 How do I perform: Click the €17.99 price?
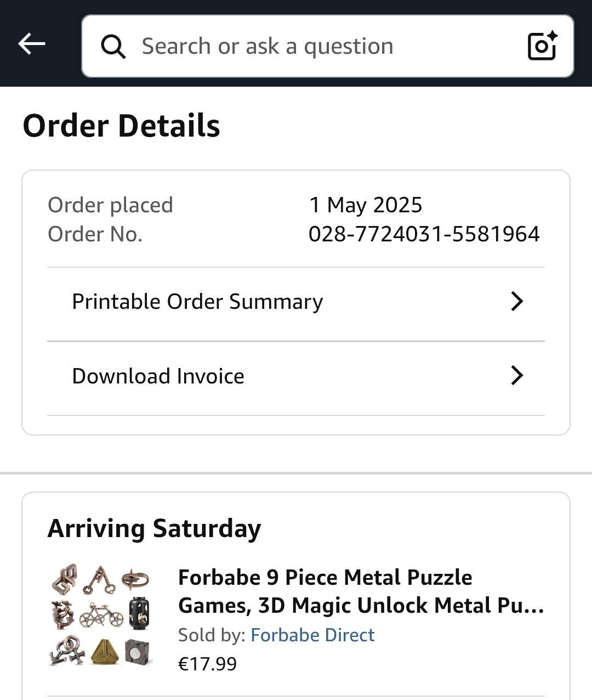[x=207, y=664]
